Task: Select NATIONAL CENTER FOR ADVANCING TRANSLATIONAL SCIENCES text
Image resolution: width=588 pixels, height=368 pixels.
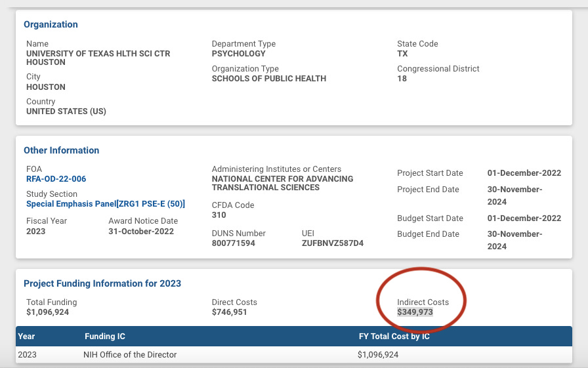Action: click(x=282, y=183)
